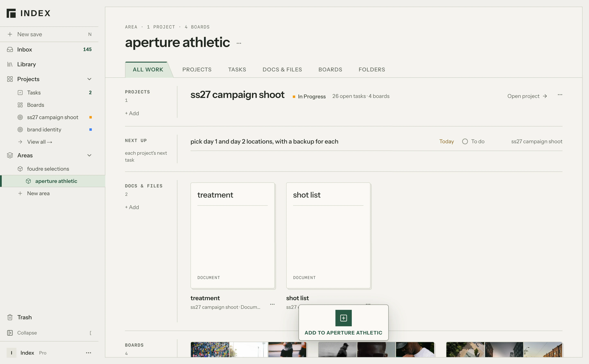Click + Add under PROJECTS section
This screenshot has height=364, width=589.
pos(132,113)
